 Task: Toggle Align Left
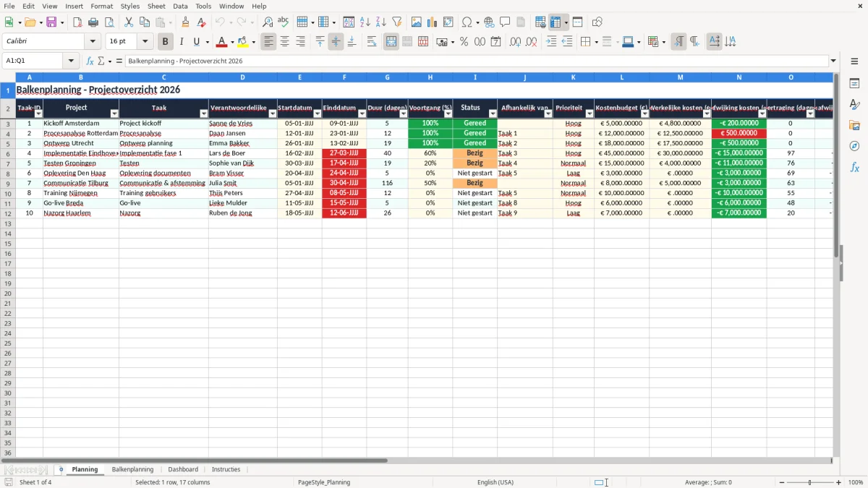(269, 42)
